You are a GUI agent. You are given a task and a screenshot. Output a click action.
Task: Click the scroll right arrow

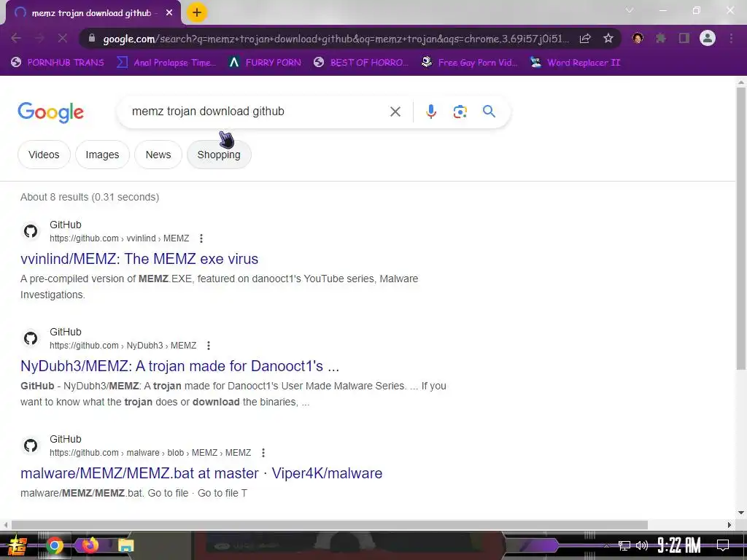[729, 525]
